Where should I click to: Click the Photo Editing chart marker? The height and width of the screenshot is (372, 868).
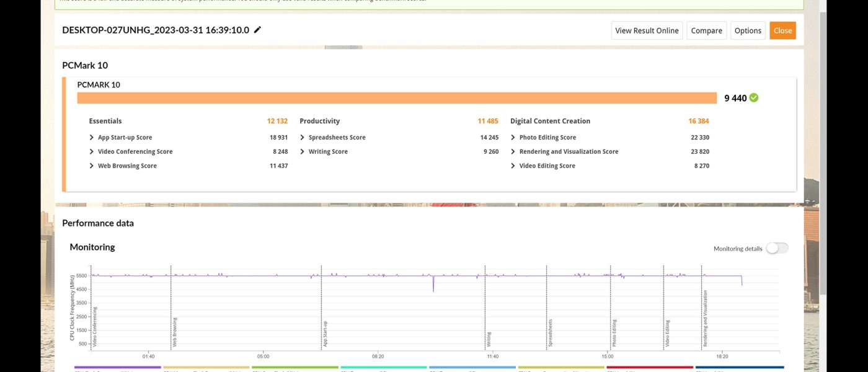point(614,333)
